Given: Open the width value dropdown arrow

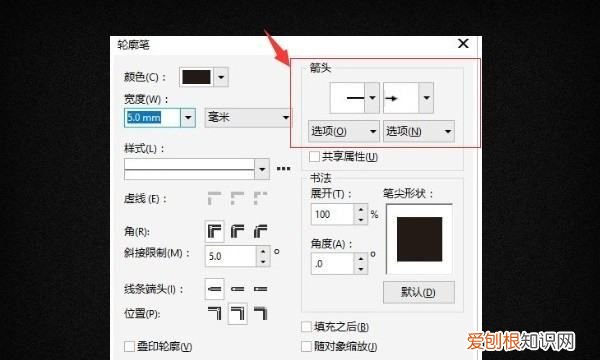Looking at the screenshot, I should coord(188,117).
